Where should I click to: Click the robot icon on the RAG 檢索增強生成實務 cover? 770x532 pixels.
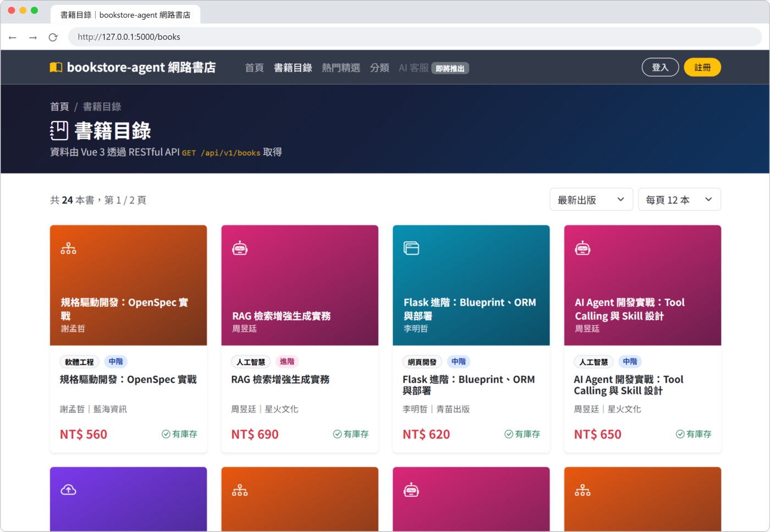[240, 249]
